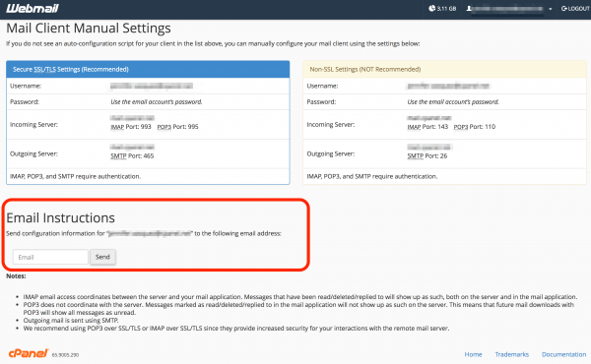Open the Home footer link

[473, 354]
